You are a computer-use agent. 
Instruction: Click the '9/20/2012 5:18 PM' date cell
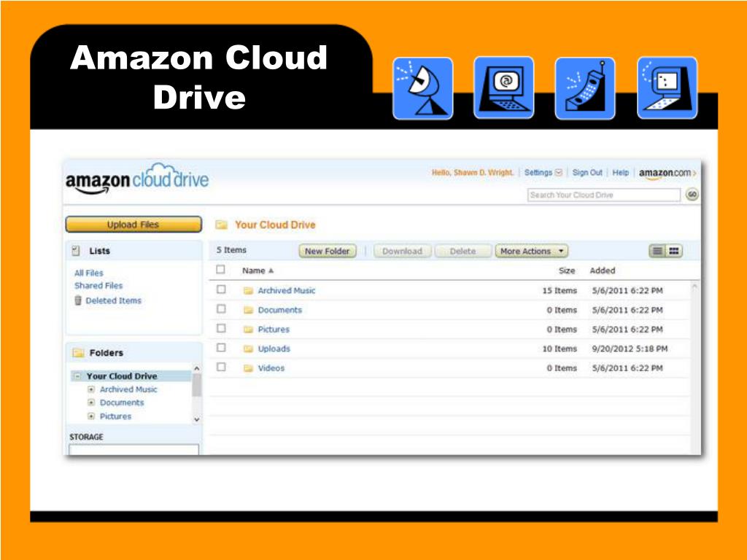(x=630, y=349)
